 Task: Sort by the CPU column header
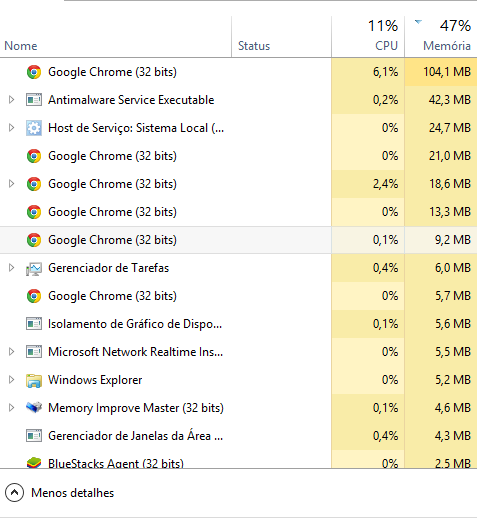coord(368,37)
